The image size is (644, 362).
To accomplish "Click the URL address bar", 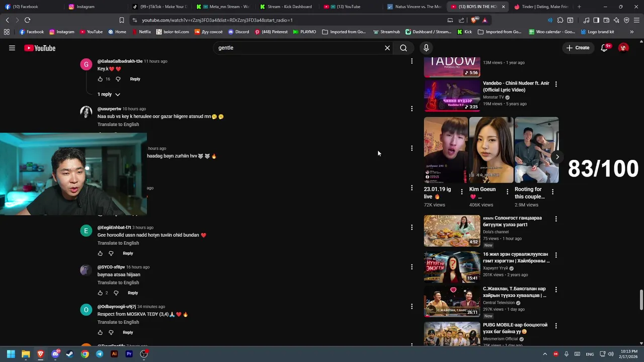I will [x=287, y=20].
